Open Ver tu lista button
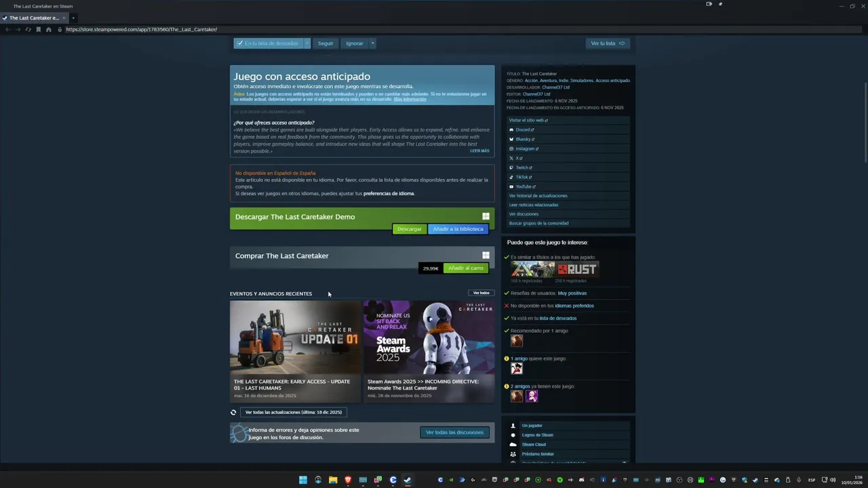This screenshot has height=488, width=868. click(608, 43)
